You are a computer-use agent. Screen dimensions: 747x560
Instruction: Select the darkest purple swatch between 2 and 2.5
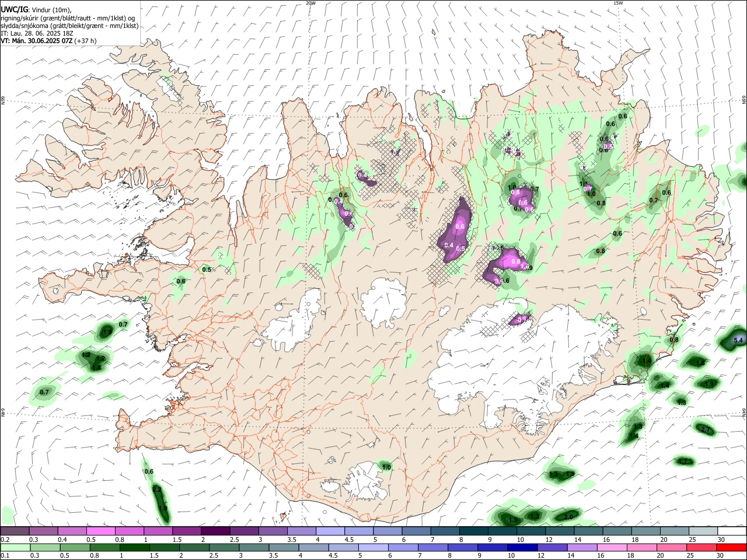point(215,531)
